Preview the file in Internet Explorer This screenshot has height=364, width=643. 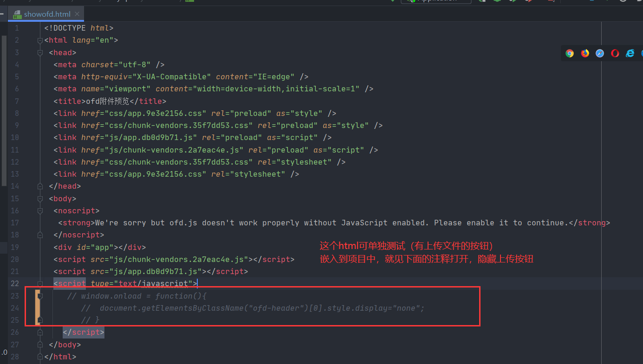(x=630, y=53)
